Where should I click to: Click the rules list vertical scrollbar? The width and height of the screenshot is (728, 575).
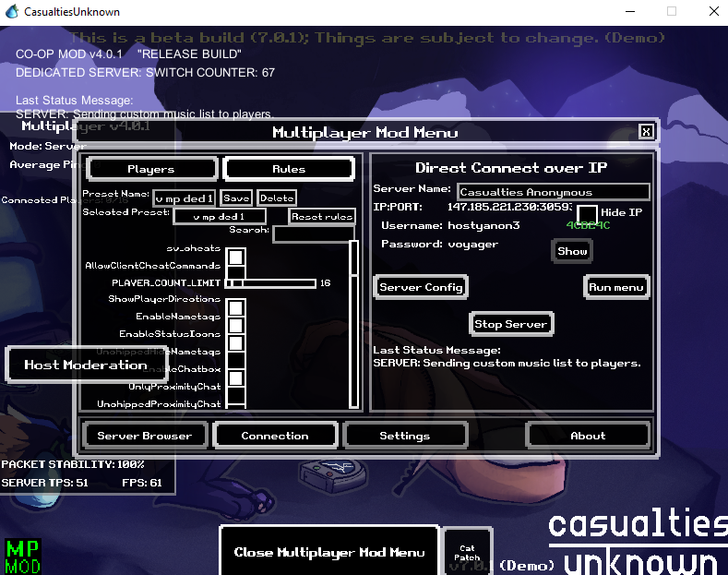354,324
